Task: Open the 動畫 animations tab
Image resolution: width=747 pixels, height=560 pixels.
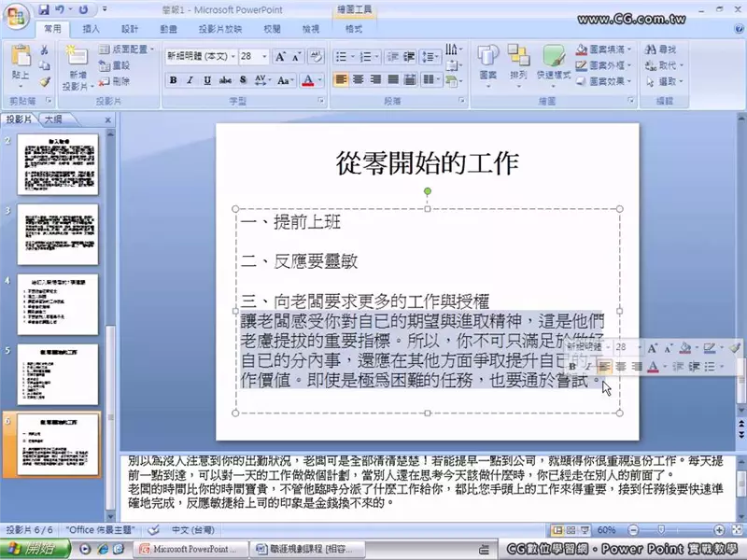Action: point(168,29)
